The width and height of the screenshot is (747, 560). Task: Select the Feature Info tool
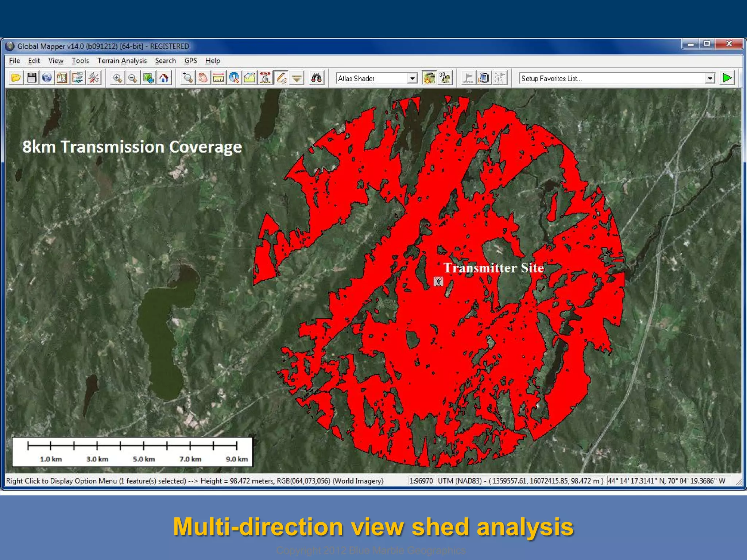point(234,78)
